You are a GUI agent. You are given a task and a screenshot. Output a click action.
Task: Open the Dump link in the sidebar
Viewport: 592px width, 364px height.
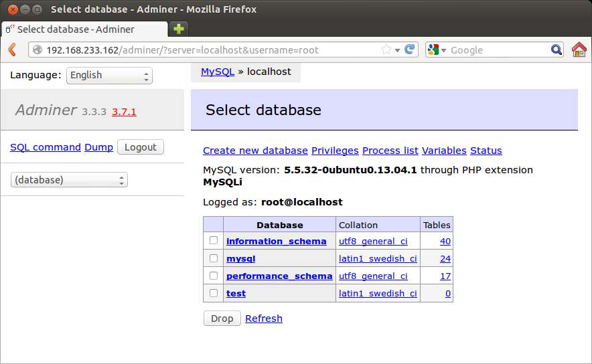(98, 147)
